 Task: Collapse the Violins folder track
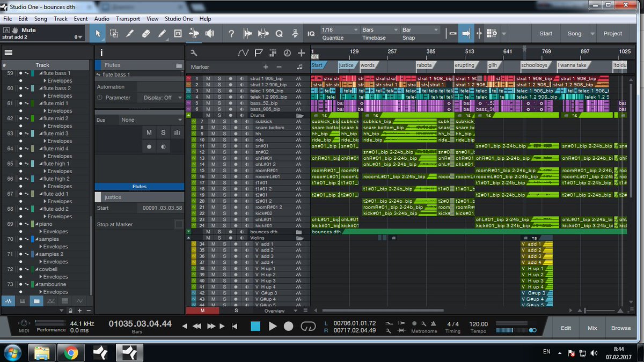click(188, 238)
